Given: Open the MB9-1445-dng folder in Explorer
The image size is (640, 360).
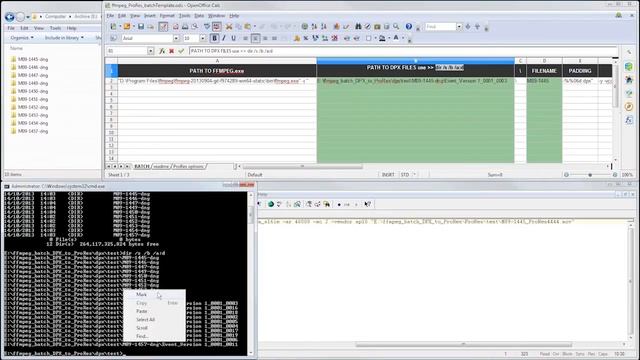Looking at the screenshot, I should pyautogui.click(x=33, y=59).
